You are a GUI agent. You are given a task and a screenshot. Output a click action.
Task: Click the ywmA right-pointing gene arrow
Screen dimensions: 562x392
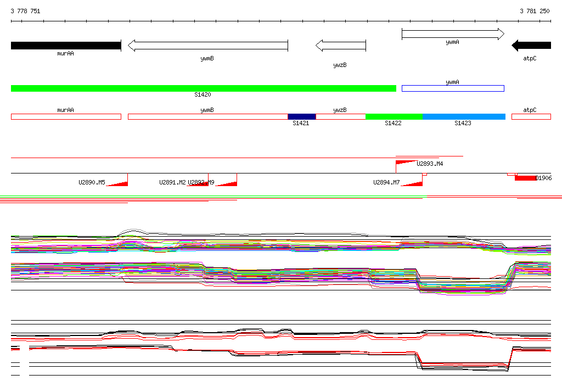coord(453,34)
